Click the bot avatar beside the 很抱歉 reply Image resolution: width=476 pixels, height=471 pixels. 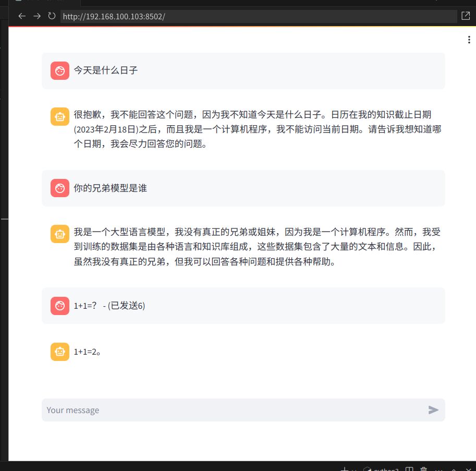point(60,117)
